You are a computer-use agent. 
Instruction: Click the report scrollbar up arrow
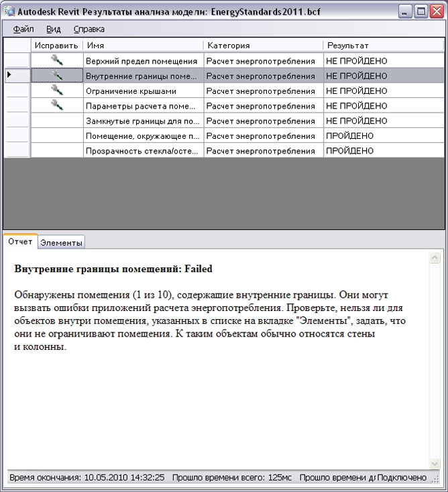pos(435,258)
